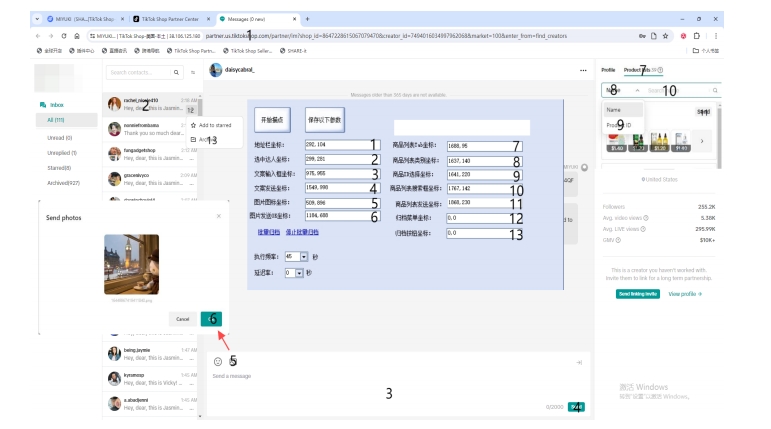Viewport: 771px width, 429px height.
Task: Click the browser home icon
Action: (77, 36)
